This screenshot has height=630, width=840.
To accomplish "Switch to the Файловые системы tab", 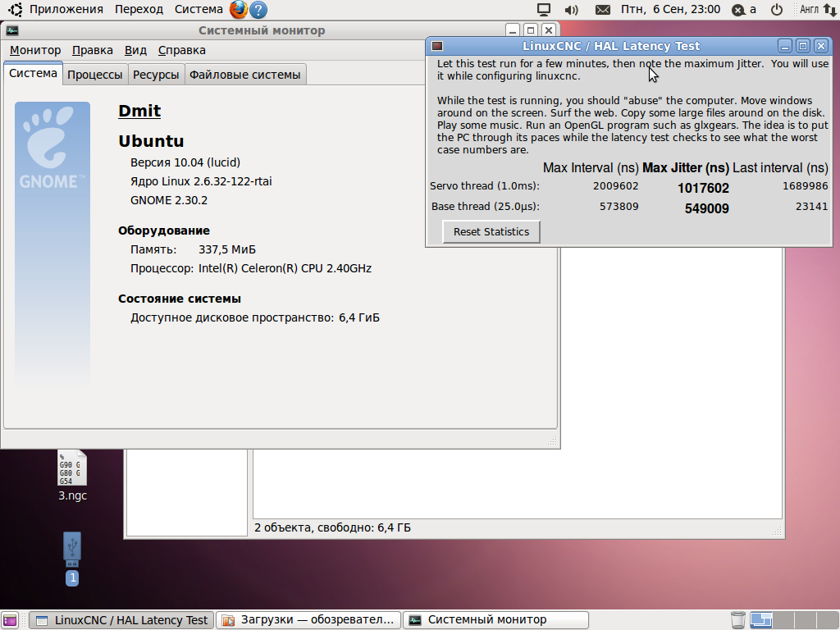I will coord(244,75).
